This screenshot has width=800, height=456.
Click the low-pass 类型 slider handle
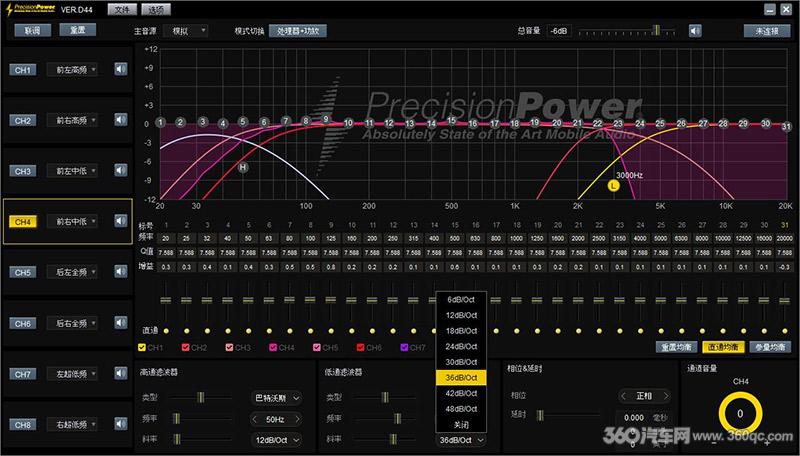(x=385, y=397)
